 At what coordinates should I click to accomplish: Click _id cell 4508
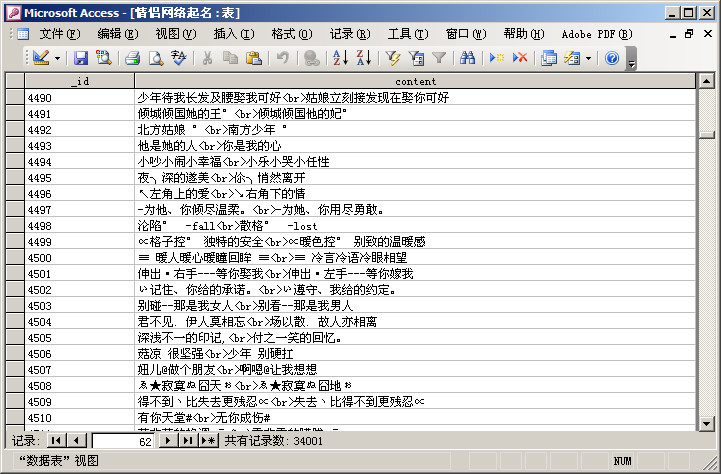[x=80, y=385]
